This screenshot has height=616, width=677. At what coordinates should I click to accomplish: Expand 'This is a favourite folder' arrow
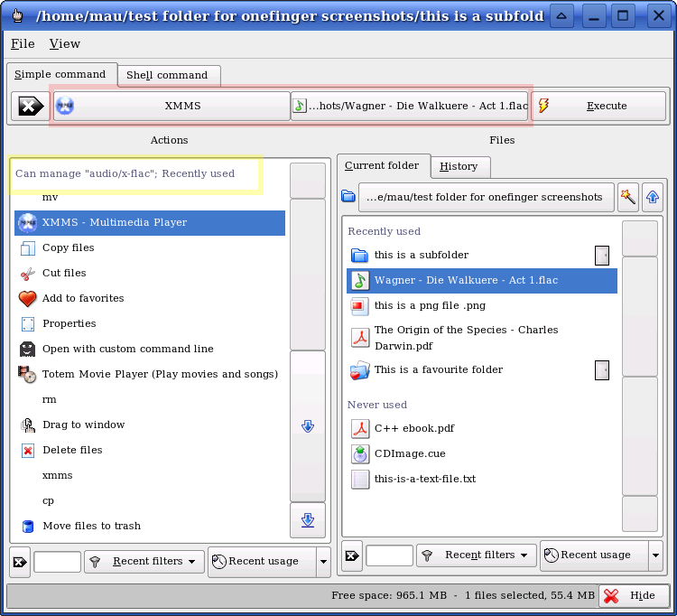point(602,370)
